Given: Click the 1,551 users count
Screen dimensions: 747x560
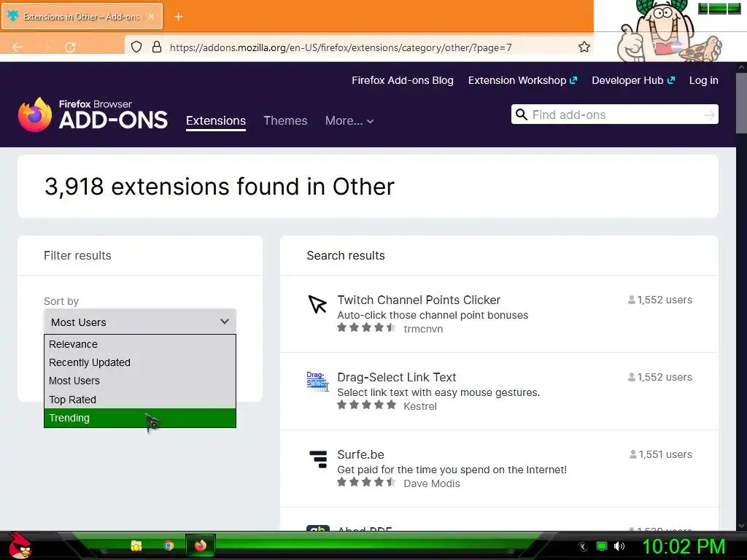Looking at the screenshot, I should tap(661, 455).
